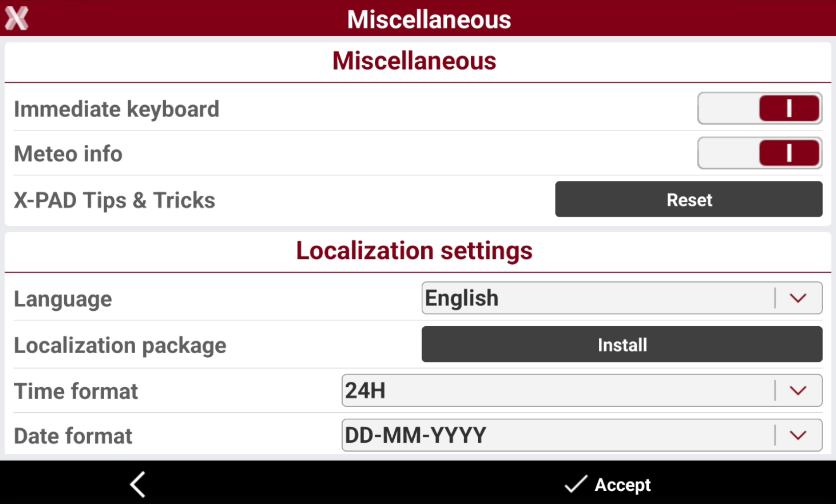Select the Miscellaneous section header
This screenshot has width=836, height=504.
coord(414,61)
